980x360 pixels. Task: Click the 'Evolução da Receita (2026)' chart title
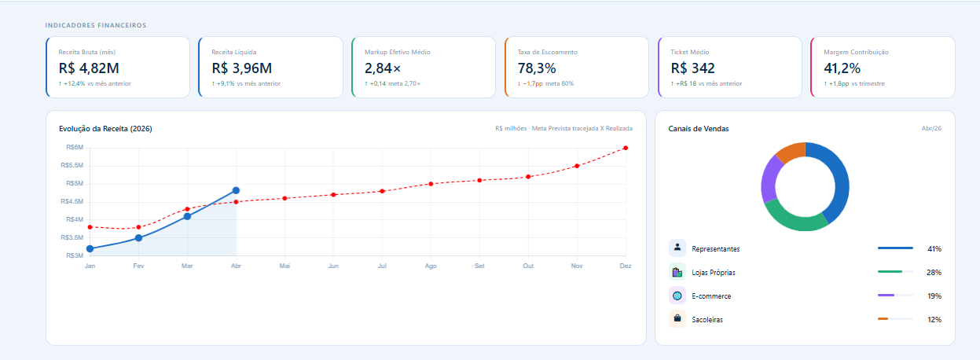105,129
